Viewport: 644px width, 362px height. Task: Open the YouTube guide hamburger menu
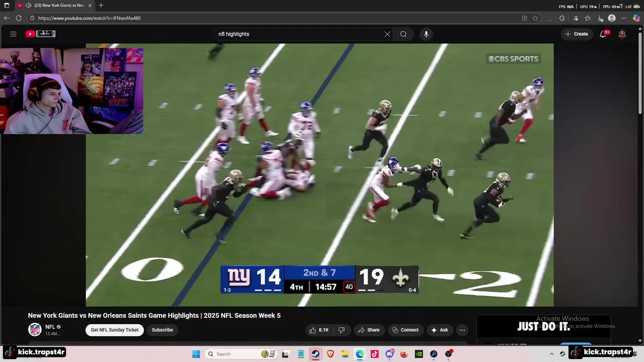pos(14,34)
